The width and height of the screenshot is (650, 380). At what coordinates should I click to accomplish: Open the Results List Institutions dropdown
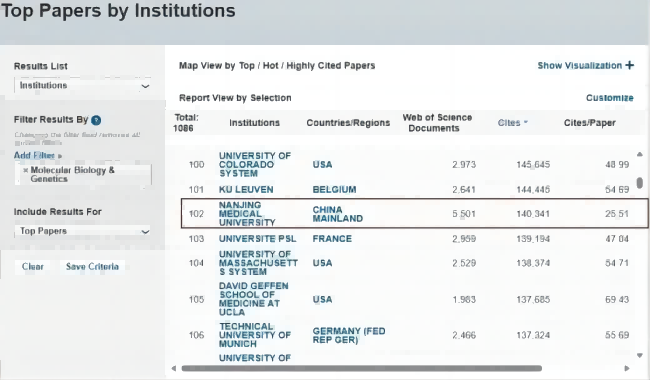click(83, 85)
